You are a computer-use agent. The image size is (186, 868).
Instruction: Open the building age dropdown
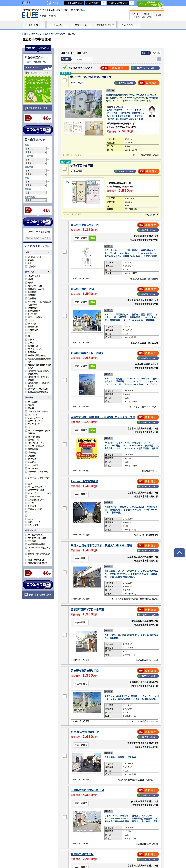click(35, 192)
